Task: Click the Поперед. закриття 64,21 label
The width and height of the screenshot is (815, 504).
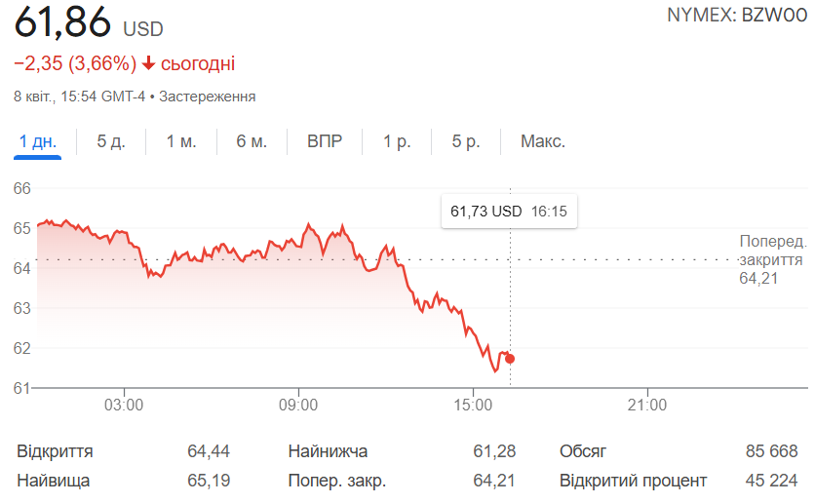Action: [772, 260]
